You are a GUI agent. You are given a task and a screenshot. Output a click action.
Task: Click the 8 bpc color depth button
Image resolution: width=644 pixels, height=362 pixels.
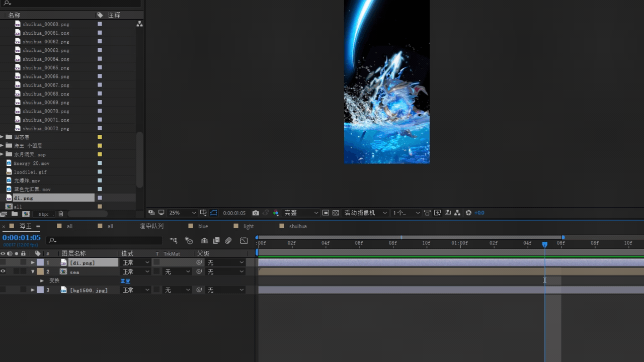pos(44,214)
